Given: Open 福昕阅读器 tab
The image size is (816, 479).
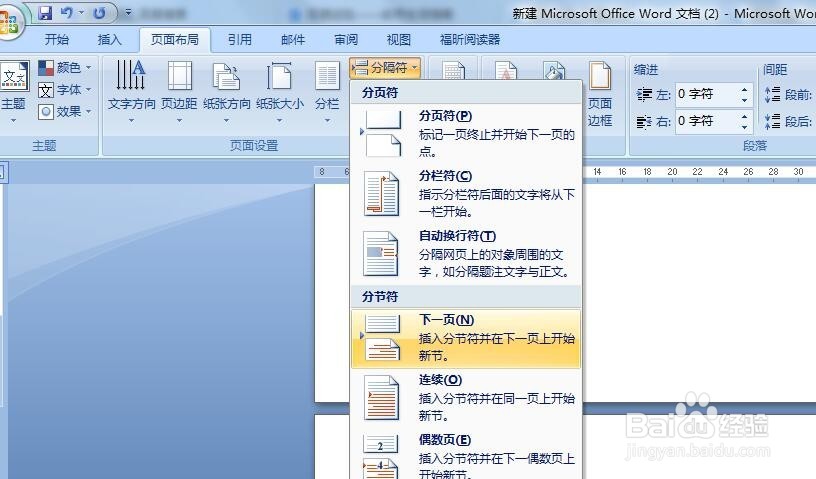Looking at the screenshot, I should click(470, 40).
